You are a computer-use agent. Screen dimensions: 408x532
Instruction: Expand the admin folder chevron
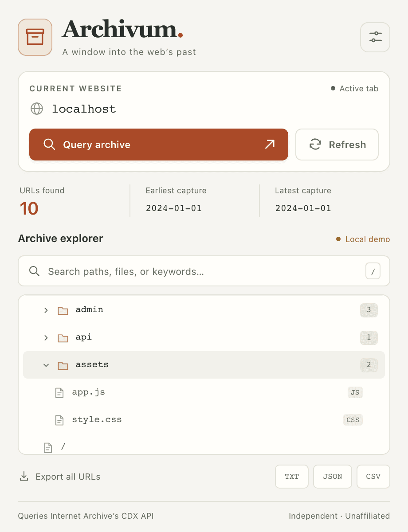(x=46, y=310)
